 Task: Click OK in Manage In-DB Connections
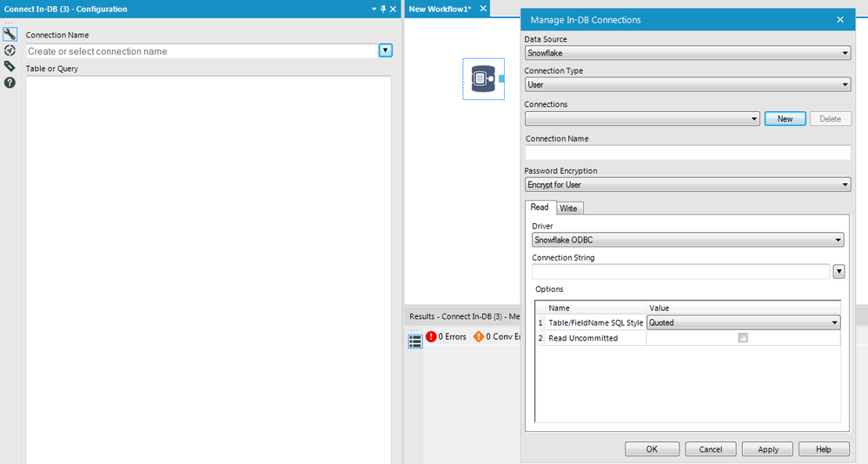(x=653, y=449)
